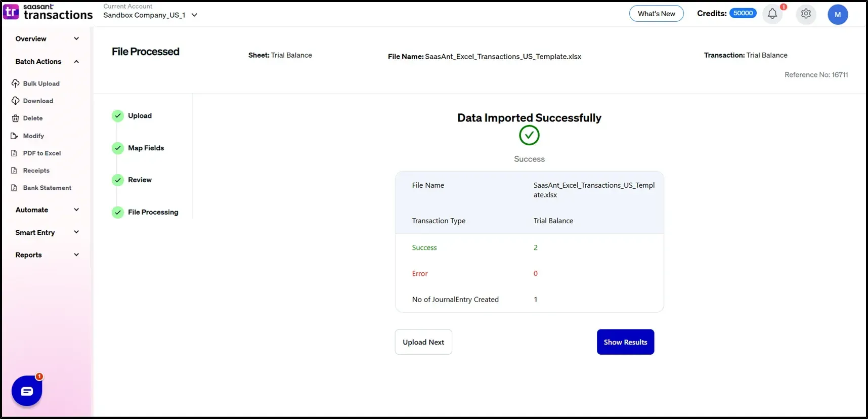868x419 pixels.
Task: Expand the Overview section chevron
Action: point(76,38)
